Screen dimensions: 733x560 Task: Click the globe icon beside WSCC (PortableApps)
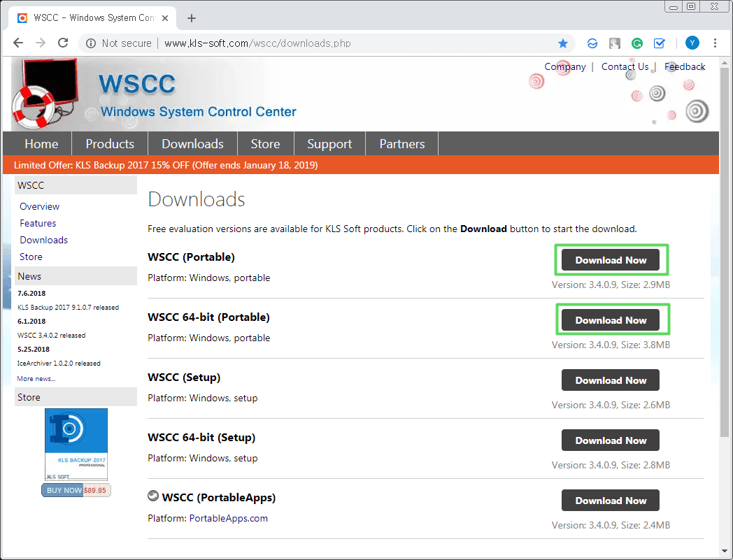pyautogui.click(x=152, y=496)
